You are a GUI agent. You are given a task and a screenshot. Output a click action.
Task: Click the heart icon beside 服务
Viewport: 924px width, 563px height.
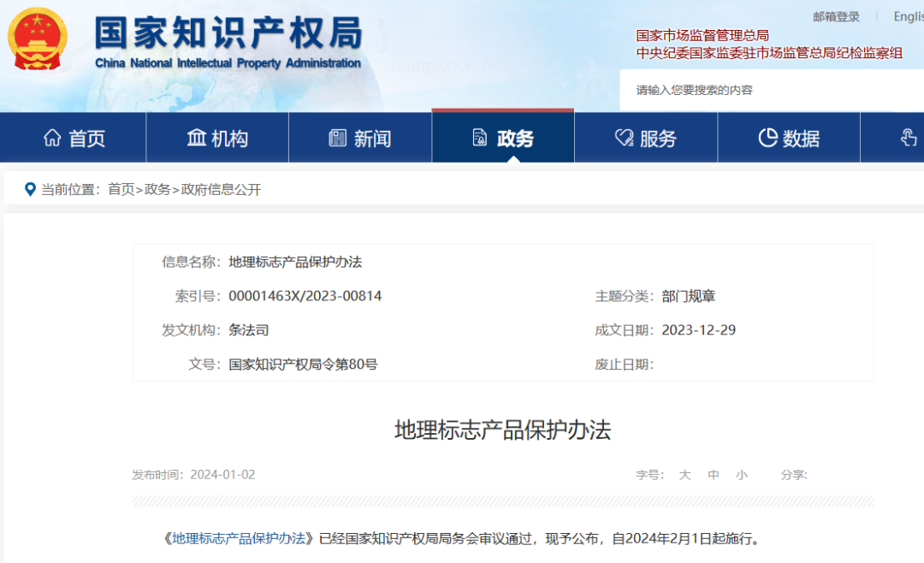click(624, 138)
